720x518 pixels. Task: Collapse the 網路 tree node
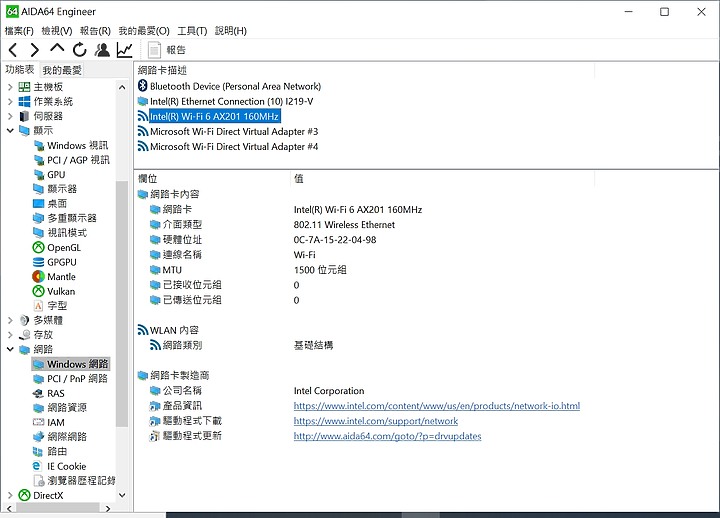10,349
